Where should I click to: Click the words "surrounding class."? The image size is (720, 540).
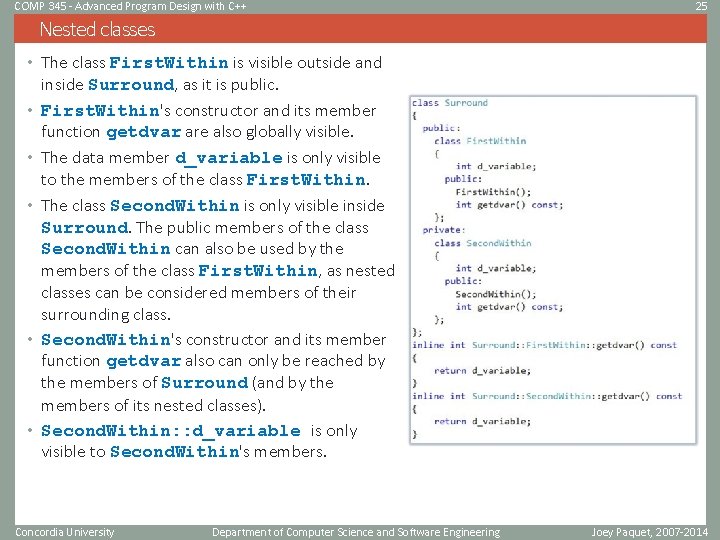pos(106,315)
